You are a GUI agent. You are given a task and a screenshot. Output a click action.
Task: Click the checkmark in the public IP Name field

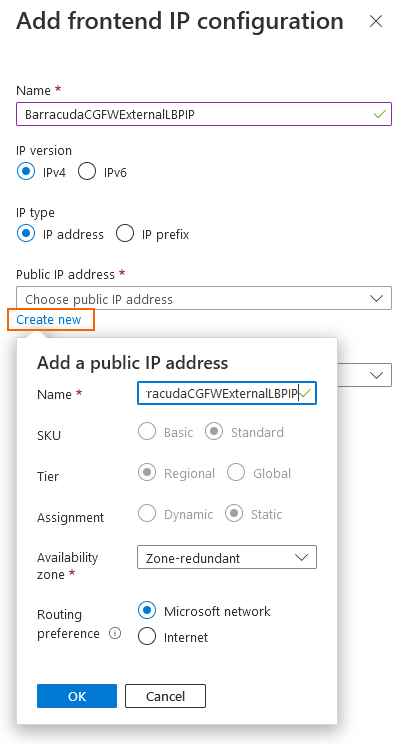[x=306, y=393]
